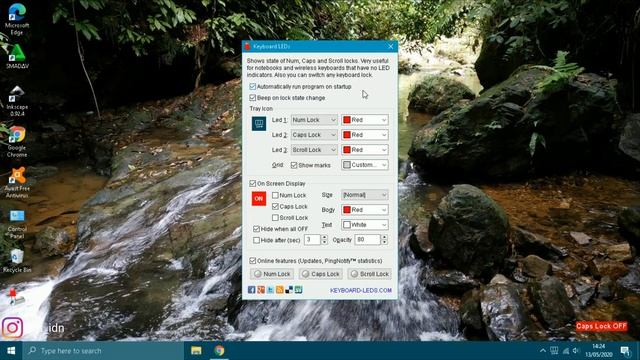Image resolution: width=640 pixels, height=360 pixels.
Task: Toggle Hide when all OFF checkbox
Action: [x=256, y=229]
